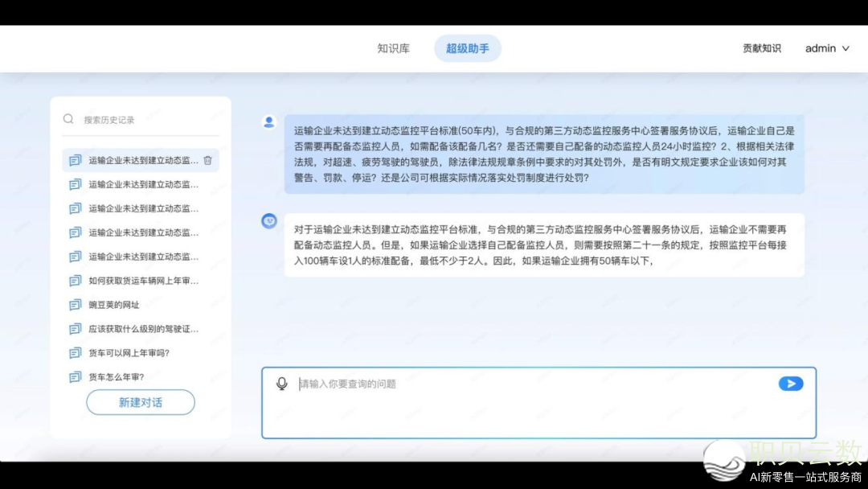Delete the selected conversation via trash icon
The height and width of the screenshot is (489, 868).
[x=207, y=160]
